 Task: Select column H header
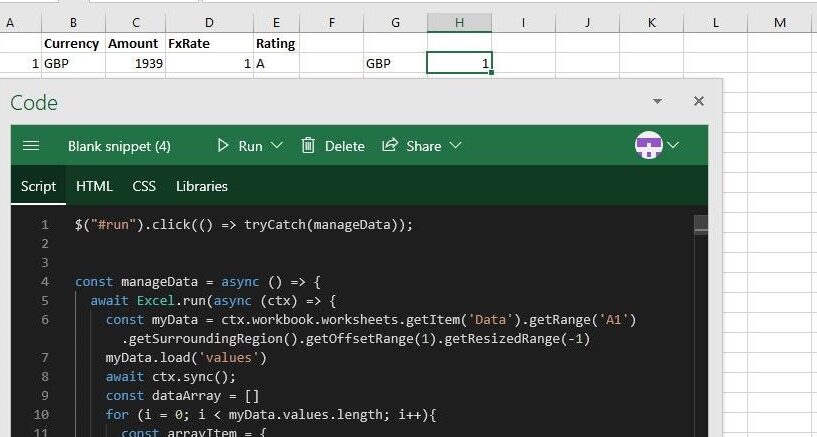(459, 22)
